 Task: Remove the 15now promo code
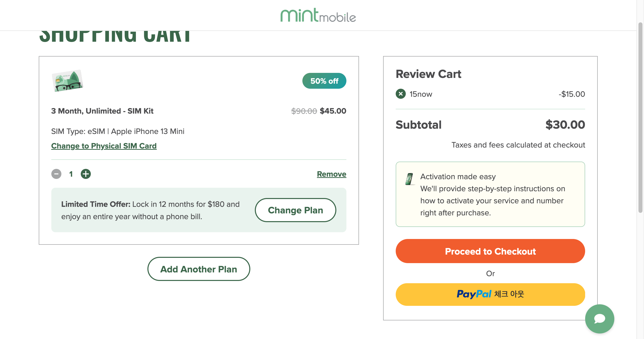(400, 94)
